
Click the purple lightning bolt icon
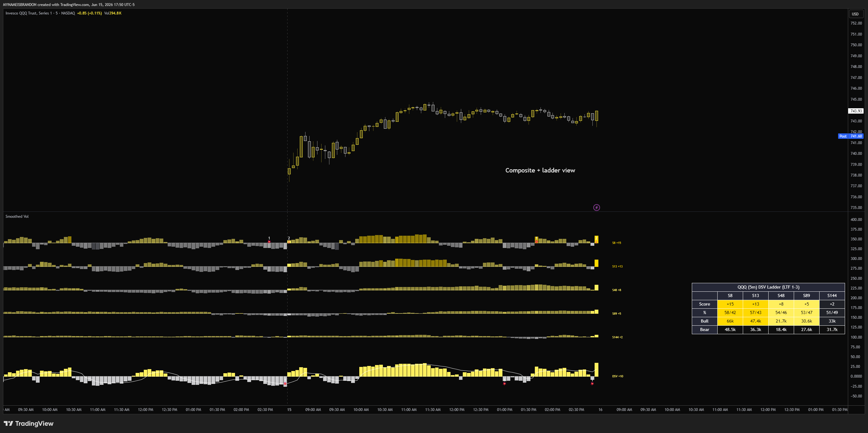(596, 208)
